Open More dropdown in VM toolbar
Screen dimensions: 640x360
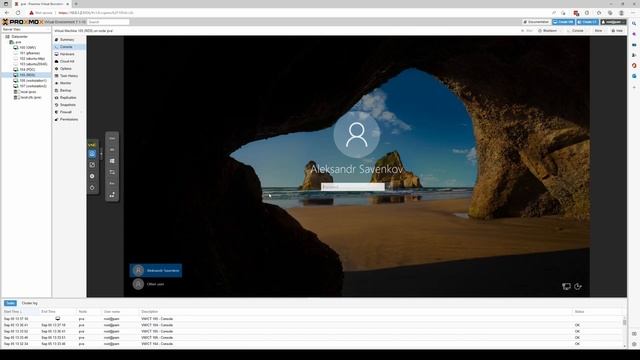pos(599,31)
